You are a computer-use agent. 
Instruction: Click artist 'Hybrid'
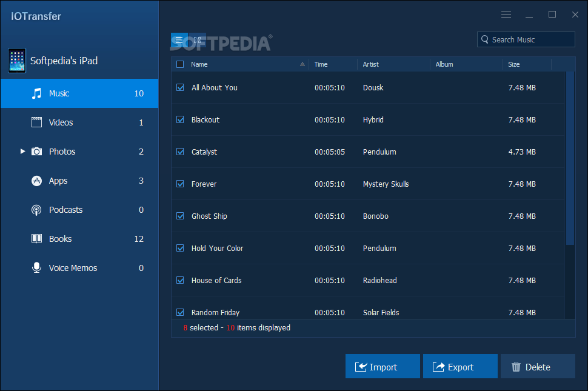pyautogui.click(x=373, y=120)
